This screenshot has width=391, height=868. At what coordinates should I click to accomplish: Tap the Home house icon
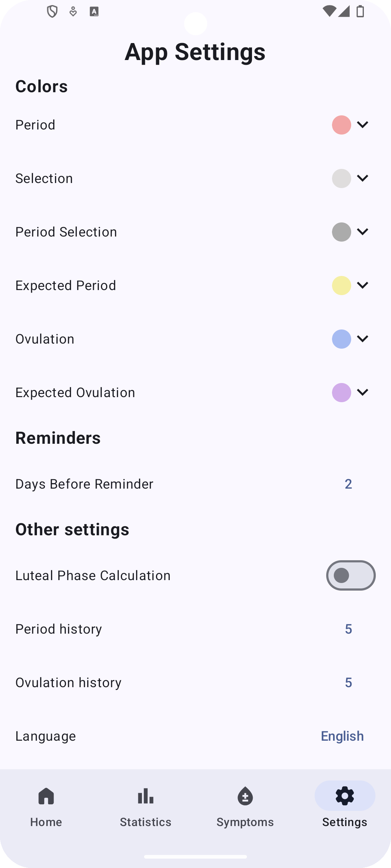pyautogui.click(x=46, y=796)
